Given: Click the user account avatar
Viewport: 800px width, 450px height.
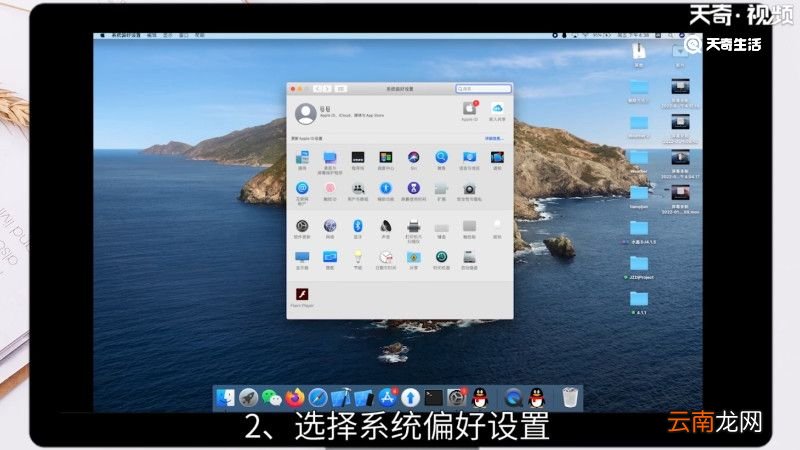Looking at the screenshot, I should click(x=306, y=113).
